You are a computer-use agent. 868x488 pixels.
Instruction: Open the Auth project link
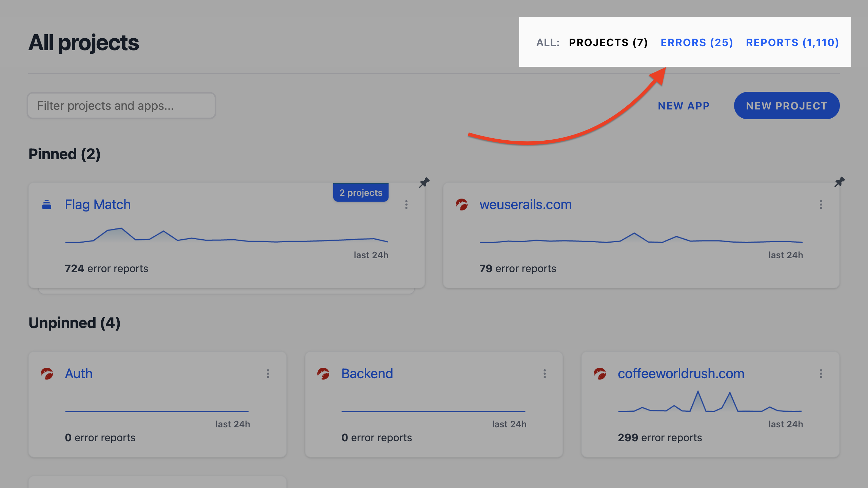[79, 374]
